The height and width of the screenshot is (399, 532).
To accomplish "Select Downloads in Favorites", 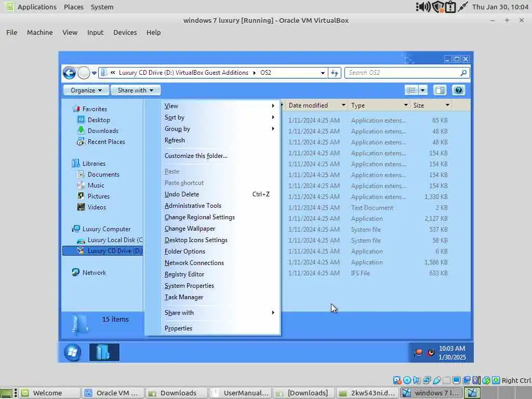I will click(103, 130).
